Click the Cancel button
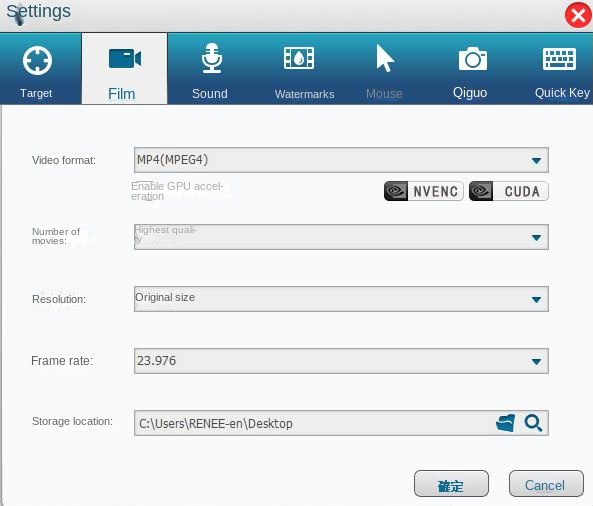 pyautogui.click(x=546, y=484)
